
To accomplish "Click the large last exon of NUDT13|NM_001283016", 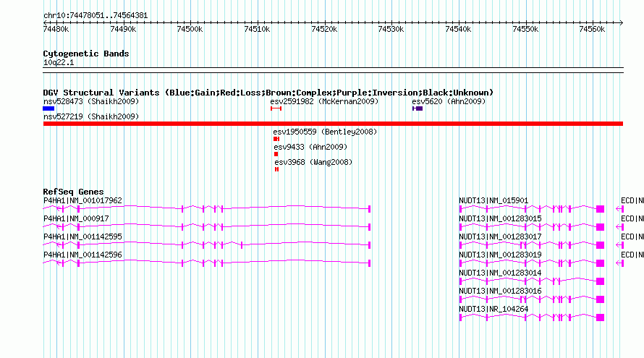I will [600, 299].
